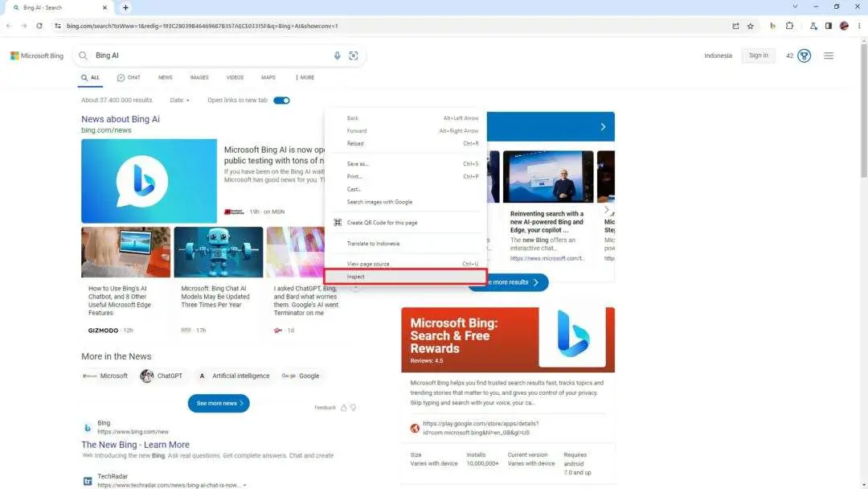Switch to the MAPS tab
Image resolution: width=868 pixels, height=489 pixels.
[268, 77]
